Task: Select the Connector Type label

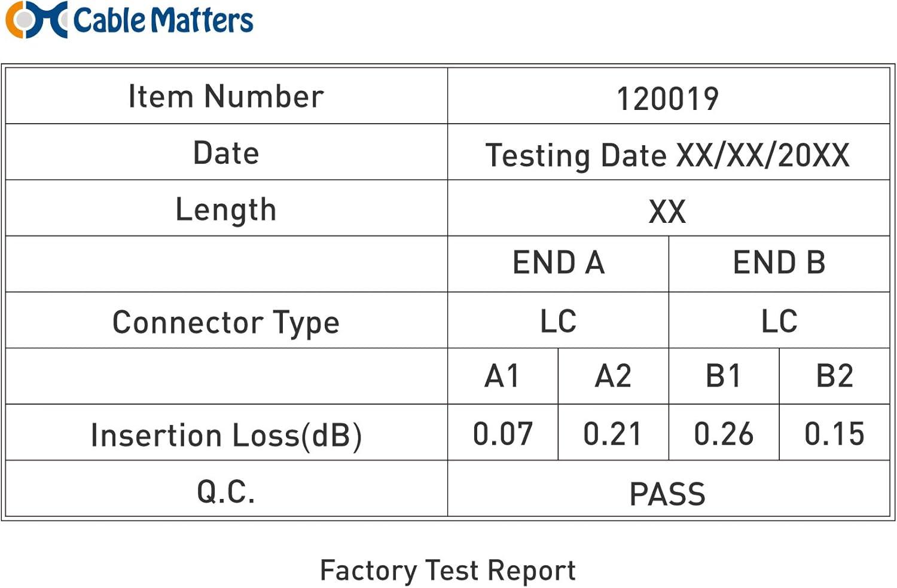Action: [226, 323]
